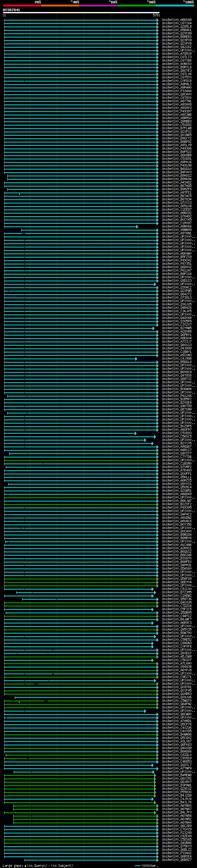Select label UniRef100_C3KJK5
Image resolution: width=197 pixels, height=868 pixels.
click(x=177, y=311)
